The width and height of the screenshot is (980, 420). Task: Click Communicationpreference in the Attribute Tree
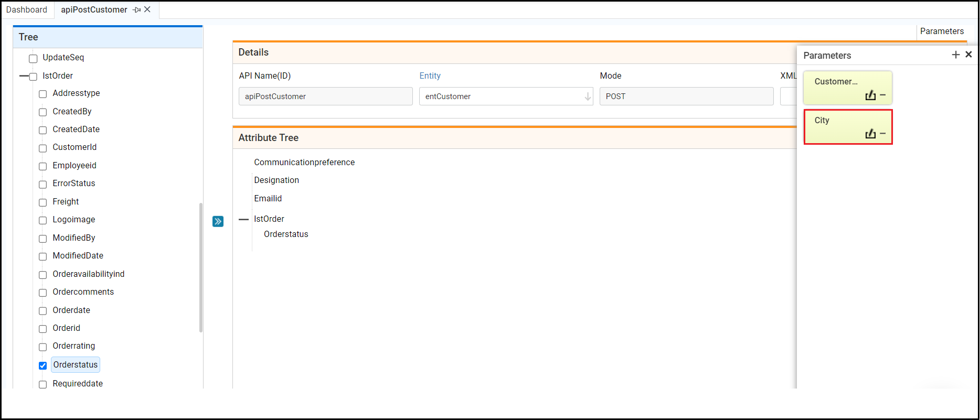[304, 163]
